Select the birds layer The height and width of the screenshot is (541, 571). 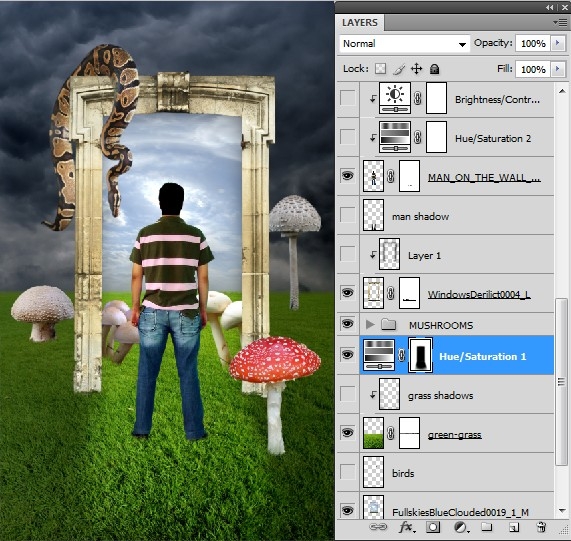[458, 472]
